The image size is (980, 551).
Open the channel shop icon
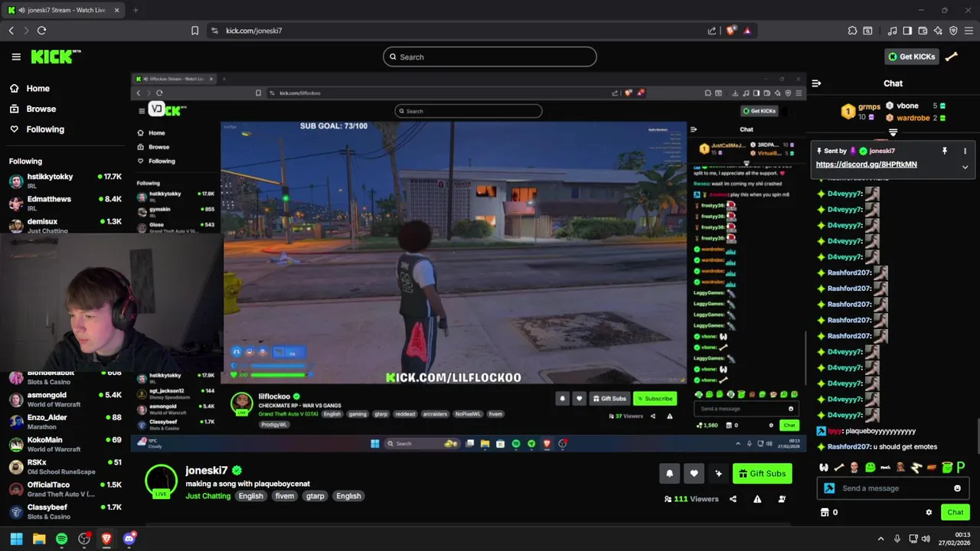pyautogui.click(x=825, y=512)
